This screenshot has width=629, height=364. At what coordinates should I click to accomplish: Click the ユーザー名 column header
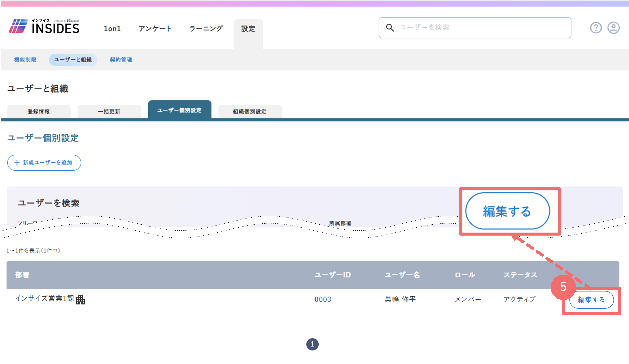tap(402, 275)
